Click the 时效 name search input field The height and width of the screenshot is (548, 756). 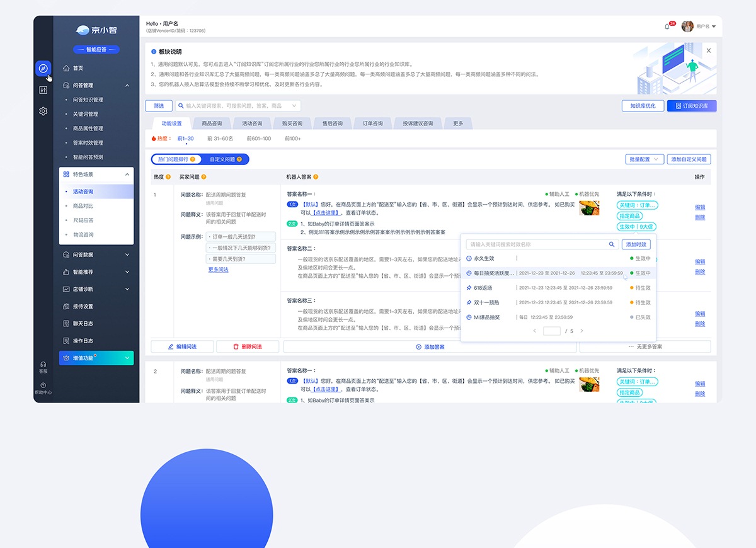click(535, 244)
